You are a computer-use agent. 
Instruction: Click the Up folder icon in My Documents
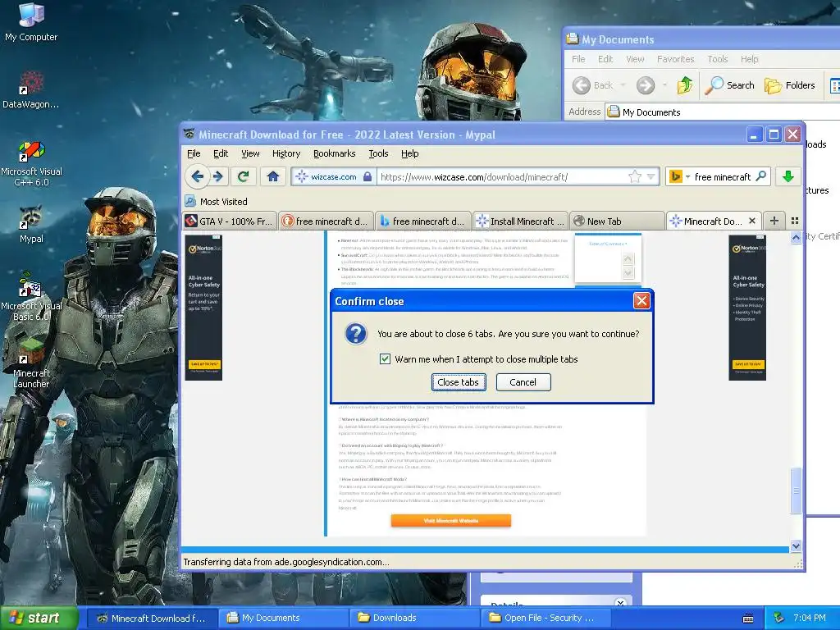(684, 84)
